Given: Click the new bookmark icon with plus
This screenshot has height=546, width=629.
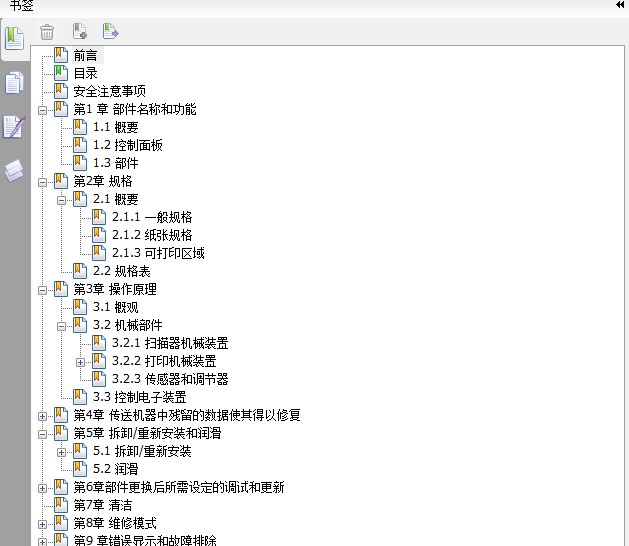Looking at the screenshot, I should tap(80, 31).
